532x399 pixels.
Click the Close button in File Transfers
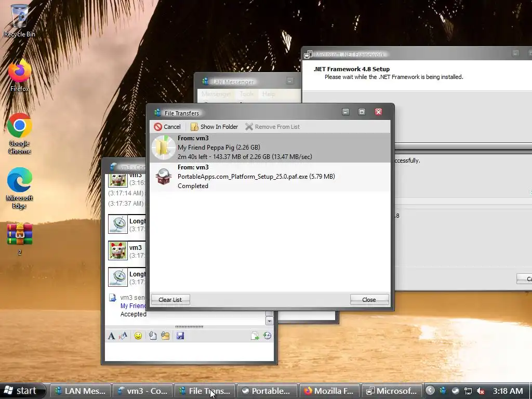click(369, 300)
